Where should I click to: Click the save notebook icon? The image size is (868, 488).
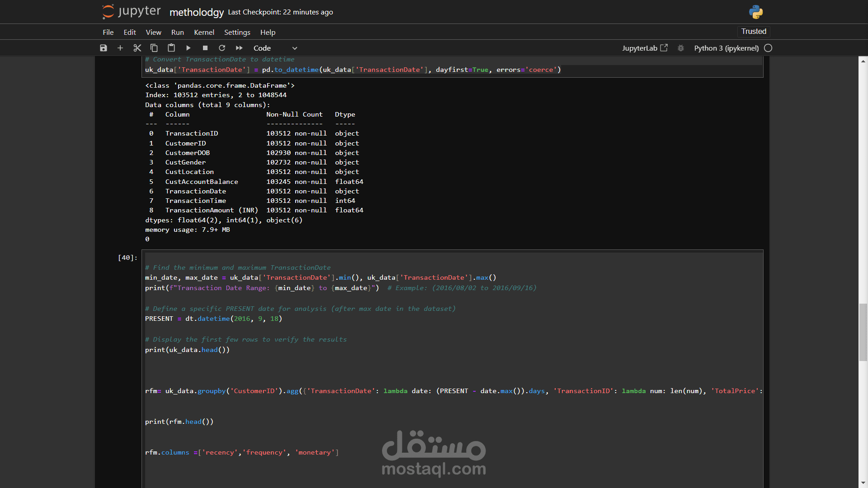(x=104, y=48)
